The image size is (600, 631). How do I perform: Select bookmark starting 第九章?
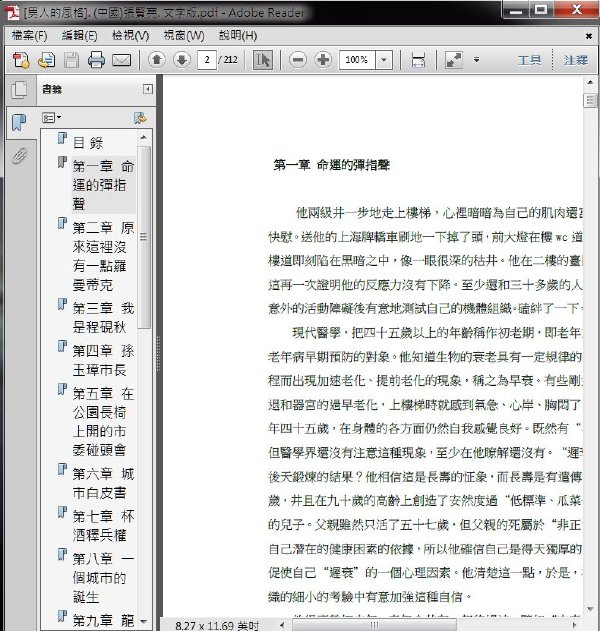pyautogui.click(x=103, y=620)
